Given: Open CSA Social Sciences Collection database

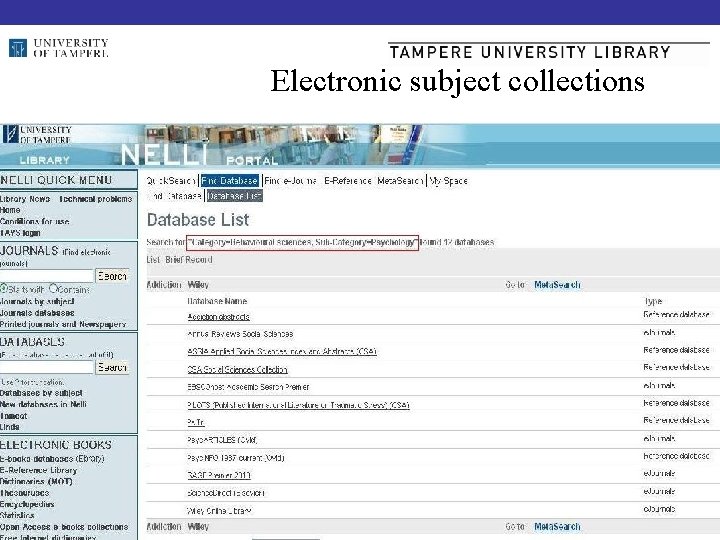Looking at the screenshot, I should point(237,369).
